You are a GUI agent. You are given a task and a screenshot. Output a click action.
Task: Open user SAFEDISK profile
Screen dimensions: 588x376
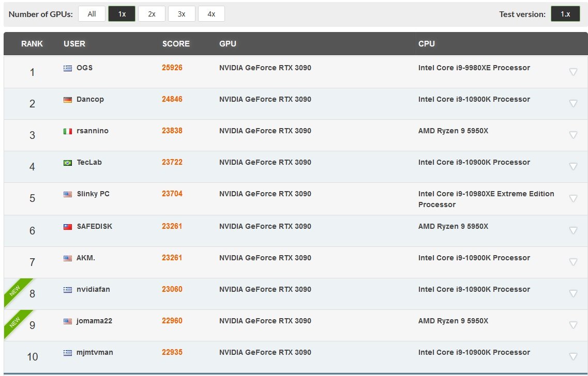click(95, 226)
